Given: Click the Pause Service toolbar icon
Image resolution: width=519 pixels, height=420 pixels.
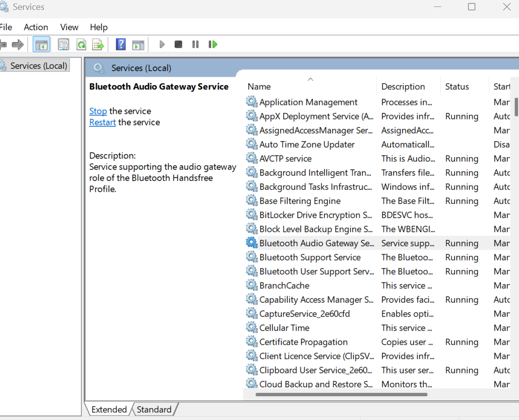Looking at the screenshot, I should pyautogui.click(x=196, y=45).
